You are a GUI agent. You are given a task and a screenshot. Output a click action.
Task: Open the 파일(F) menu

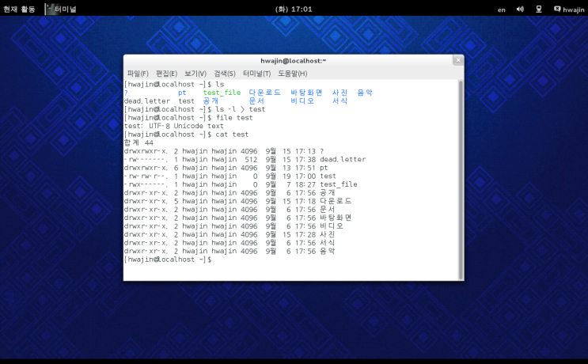[138, 74]
